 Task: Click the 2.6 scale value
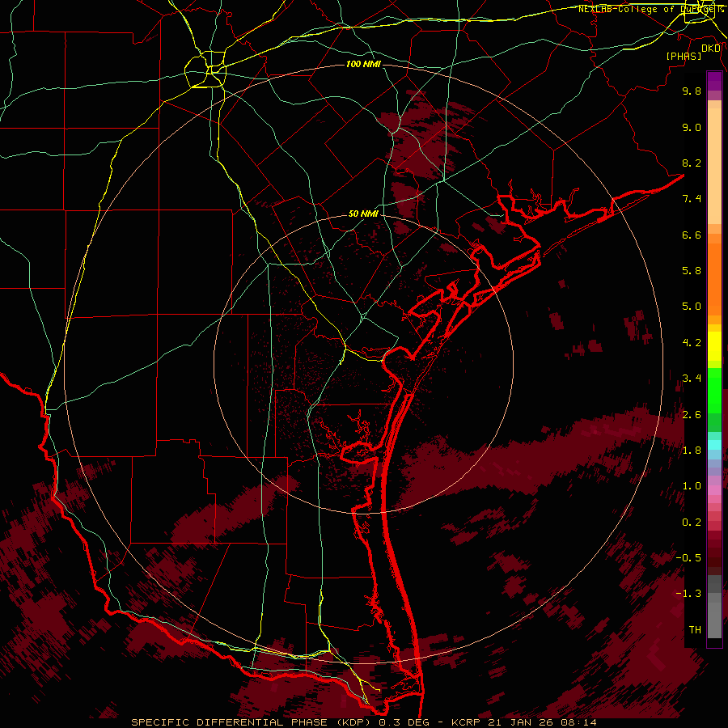pos(692,415)
